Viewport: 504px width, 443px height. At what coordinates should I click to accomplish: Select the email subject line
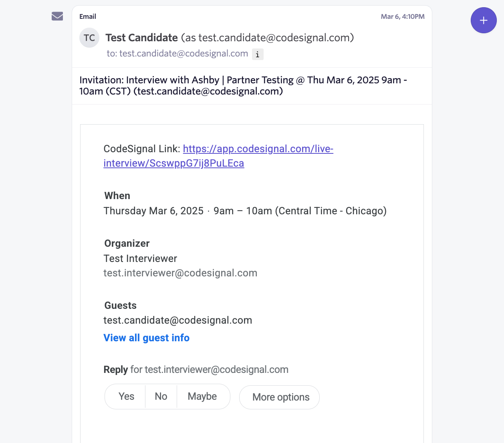click(243, 86)
